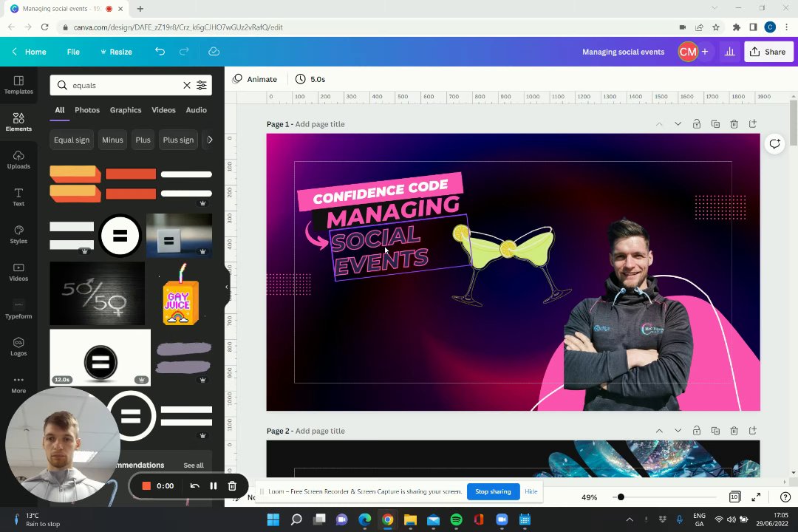Image resolution: width=798 pixels, height=532 pixels.
Task: Delete Page 1 with the trash icon
Action: (x=734, y=123)
